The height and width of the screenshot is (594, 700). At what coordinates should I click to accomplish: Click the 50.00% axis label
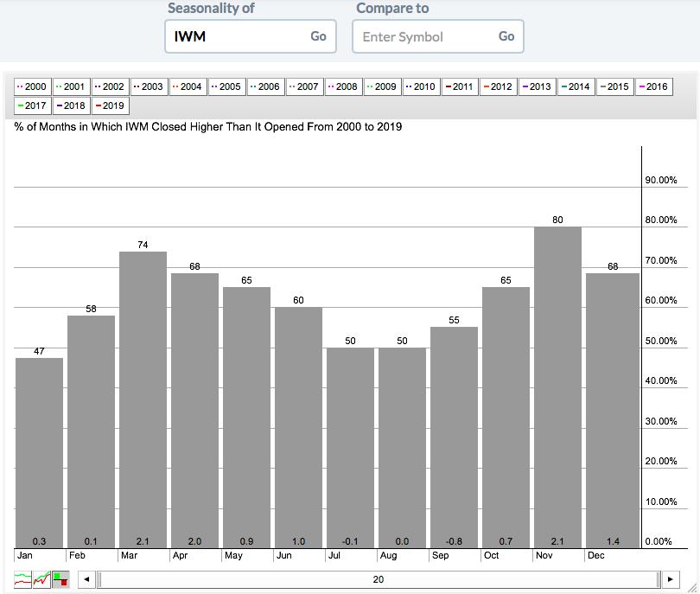[661, 341]
